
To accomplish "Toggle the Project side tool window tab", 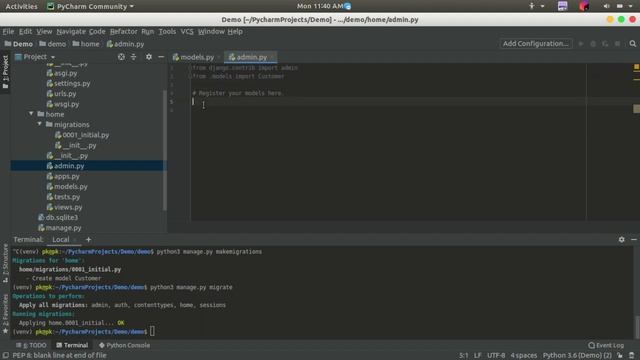I will tap(5, 72).
